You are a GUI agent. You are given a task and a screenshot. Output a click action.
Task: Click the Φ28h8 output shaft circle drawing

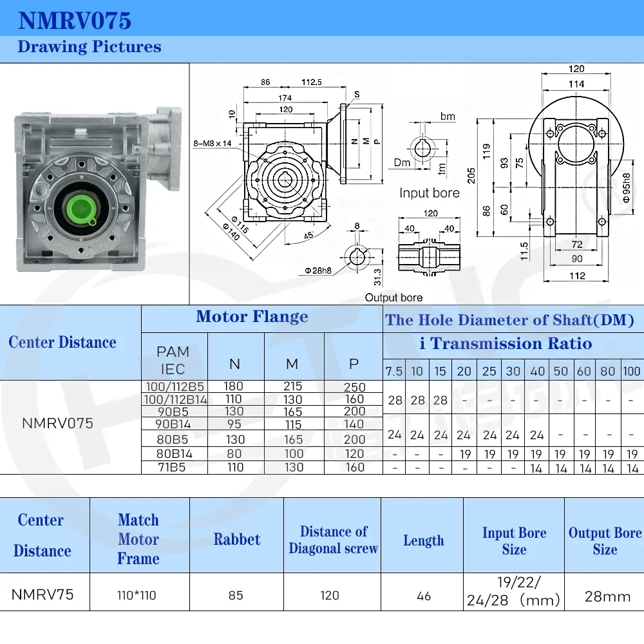click(357, 258)
